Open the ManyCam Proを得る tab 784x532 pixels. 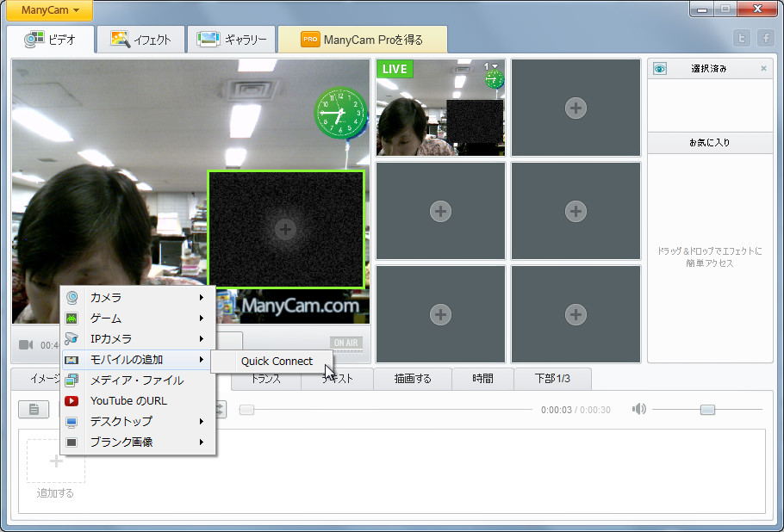pyautogui.click(x=362, y=40)
